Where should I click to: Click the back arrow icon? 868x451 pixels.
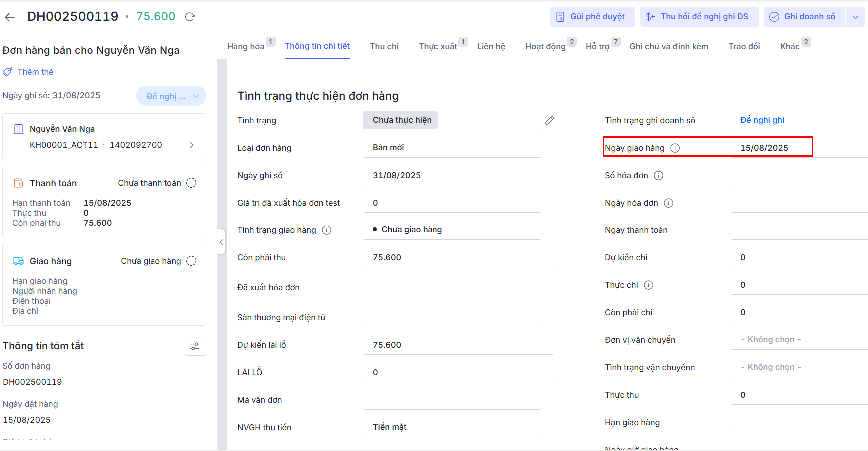click(x=10, y=17)
